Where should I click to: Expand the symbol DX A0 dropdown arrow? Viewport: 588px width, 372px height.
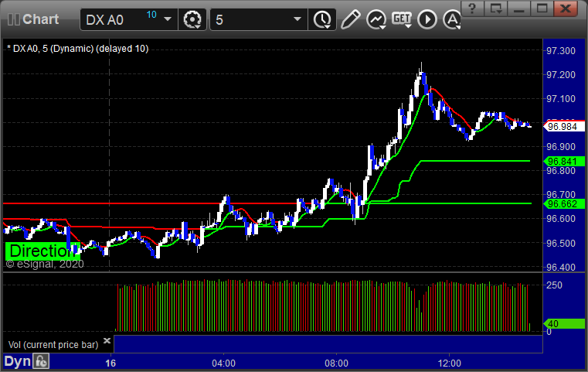(x=168, y=19)
